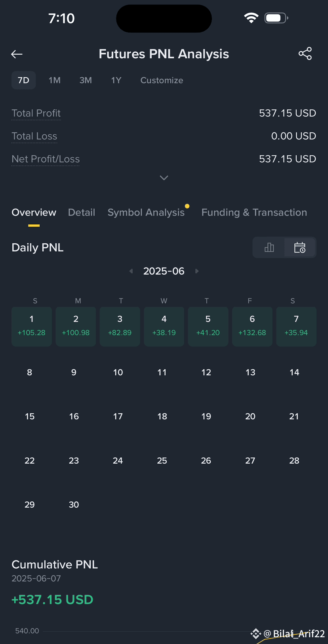This screenshot has width=328, height=644.
Task: Tap the Wi-Fi status icon
Action: point(251,18)
